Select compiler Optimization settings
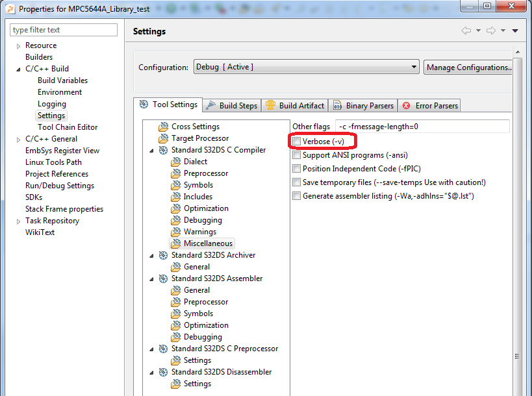Screen dimensions: 532x396 (206, 208)
